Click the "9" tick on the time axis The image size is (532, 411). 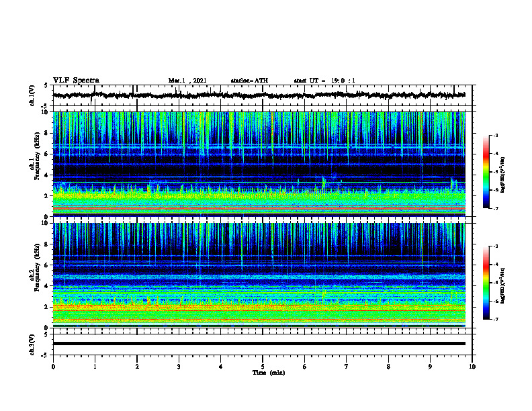430,367
